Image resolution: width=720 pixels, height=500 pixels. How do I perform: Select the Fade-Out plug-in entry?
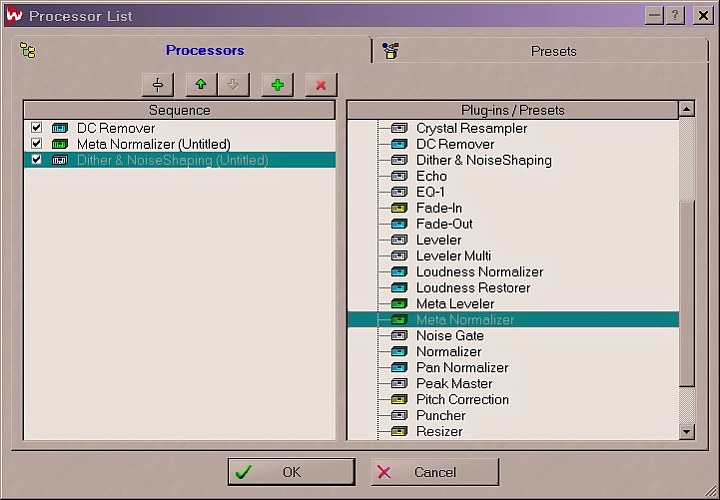point(444,224)
